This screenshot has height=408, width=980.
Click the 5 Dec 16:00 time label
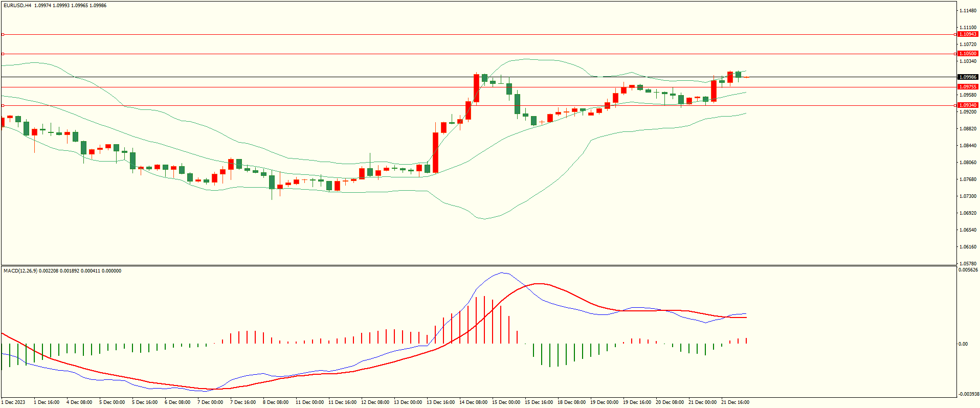pos(145,402)
